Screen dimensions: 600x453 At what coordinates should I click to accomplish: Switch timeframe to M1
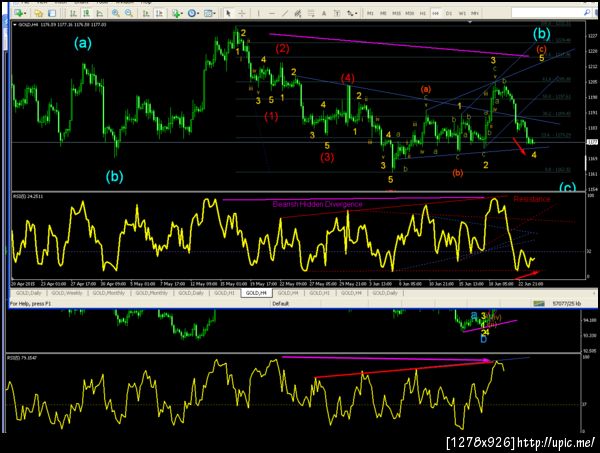coord(370,13)
